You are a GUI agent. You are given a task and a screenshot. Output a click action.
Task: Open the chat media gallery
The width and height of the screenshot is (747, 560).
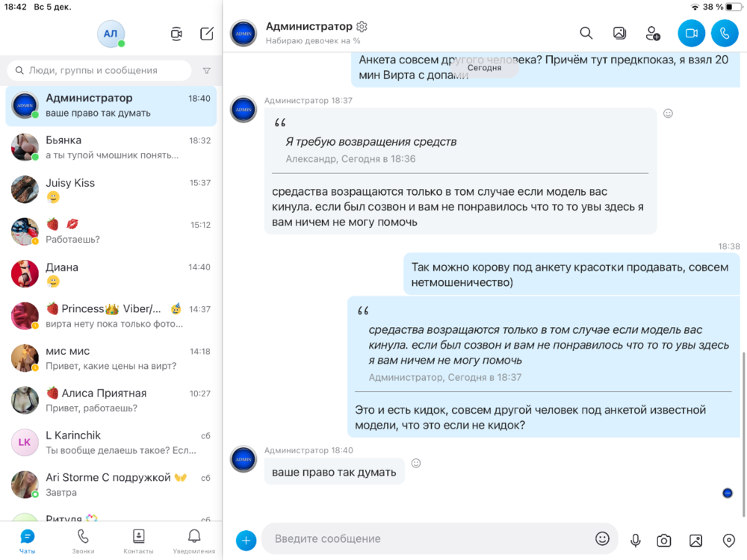click(619, 33)
